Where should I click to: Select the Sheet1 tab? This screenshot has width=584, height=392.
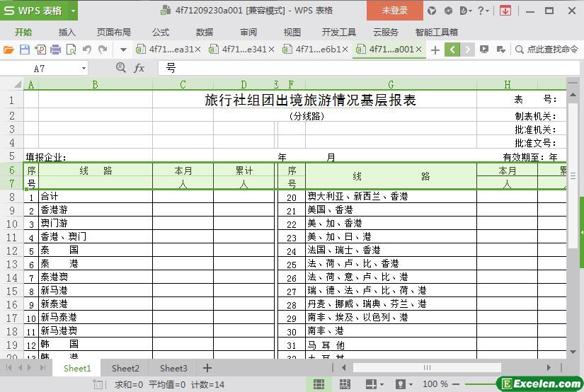click(77, 368)
